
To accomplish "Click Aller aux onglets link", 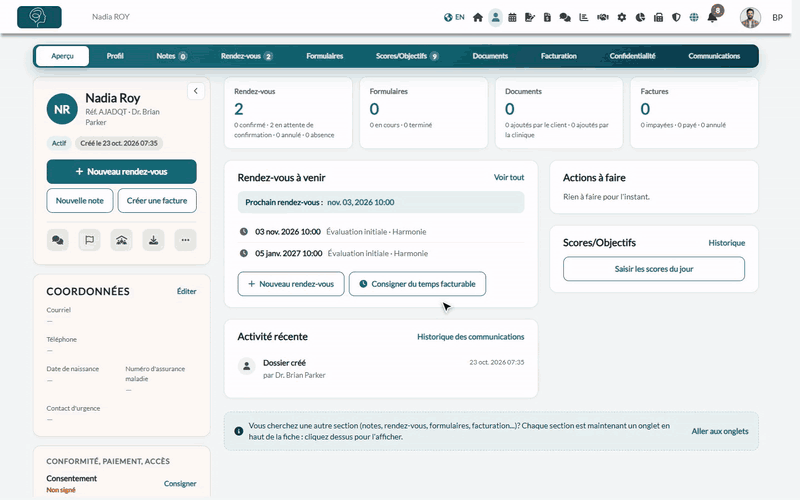I will pos(720,431).
